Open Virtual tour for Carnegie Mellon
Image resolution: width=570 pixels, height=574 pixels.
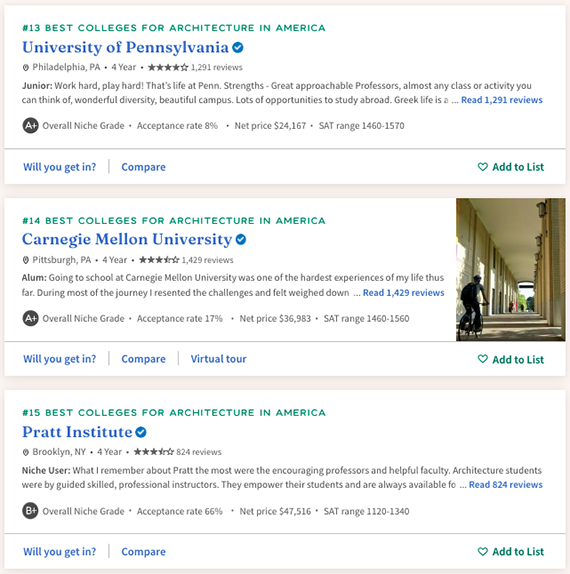[219, 359]
